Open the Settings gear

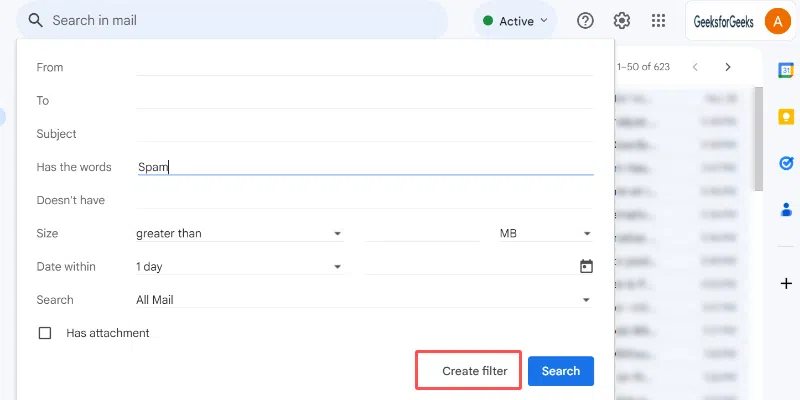click(622, 20)
